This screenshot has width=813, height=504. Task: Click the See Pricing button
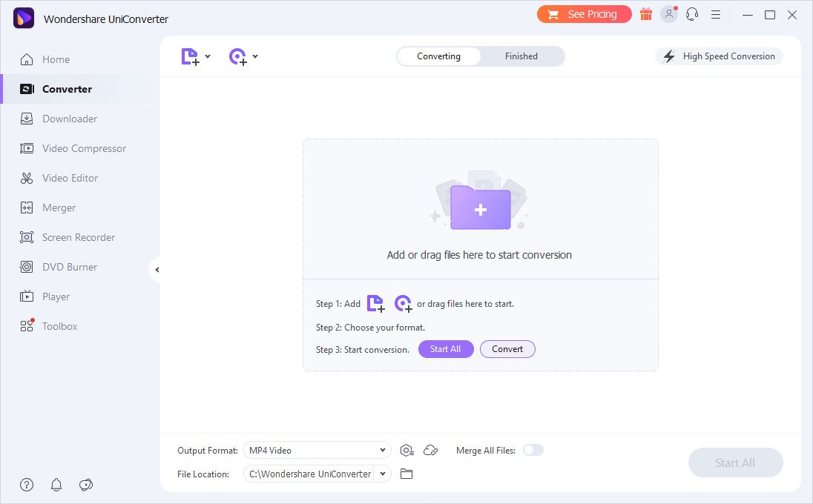pos(585,15)
